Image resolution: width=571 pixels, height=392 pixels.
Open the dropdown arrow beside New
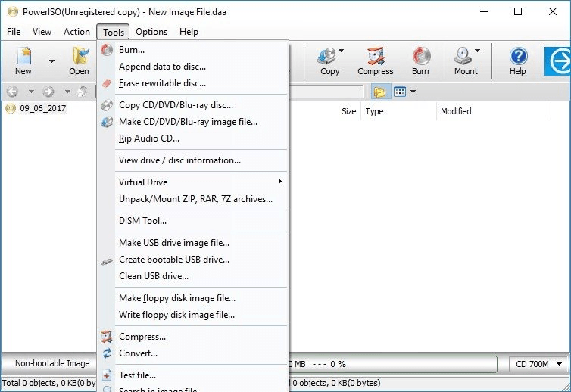coord(51,61)
